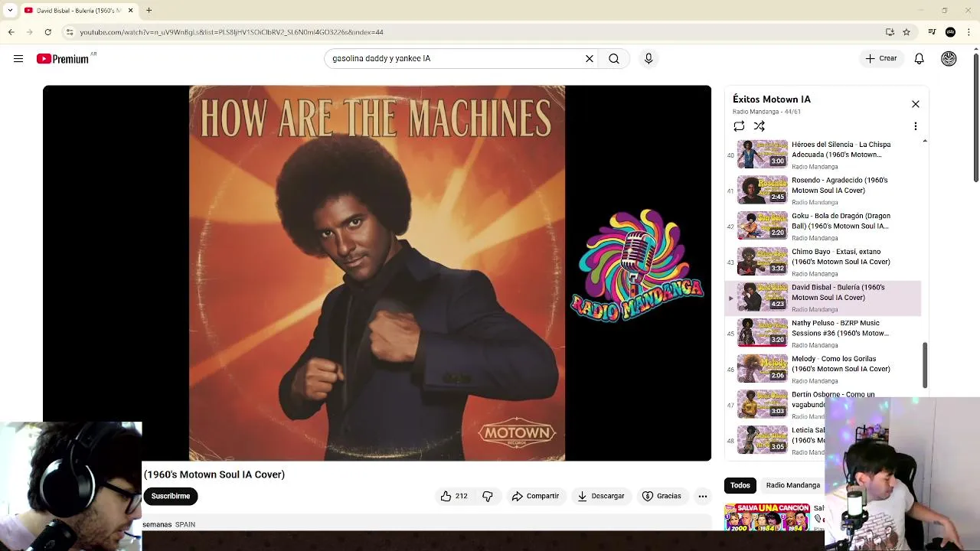Subscribe with Suscribirme button

click(x=171, y=496)
